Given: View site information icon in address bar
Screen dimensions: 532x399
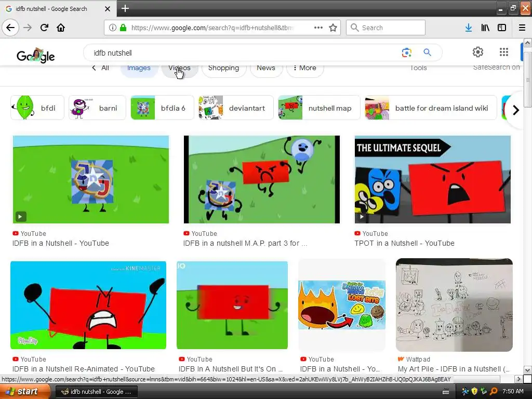Looking at the screenshot, I should pos(112,28).
